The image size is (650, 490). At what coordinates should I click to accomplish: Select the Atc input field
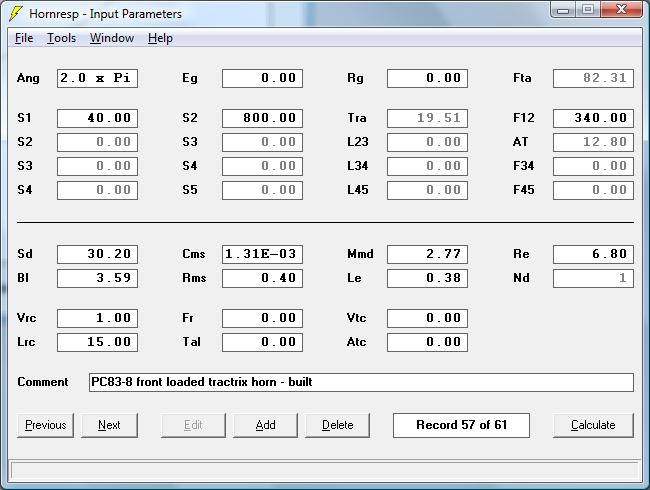click(427, 342)
